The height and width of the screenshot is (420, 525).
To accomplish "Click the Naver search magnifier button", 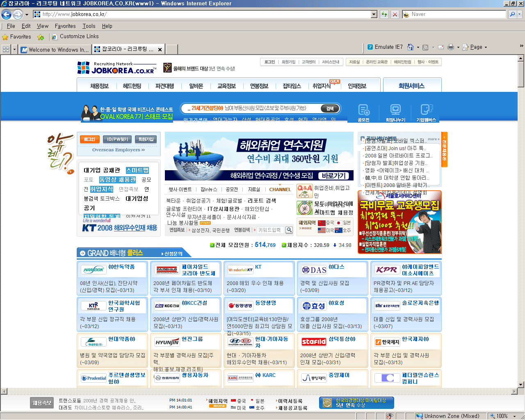I will coord(512,14).
